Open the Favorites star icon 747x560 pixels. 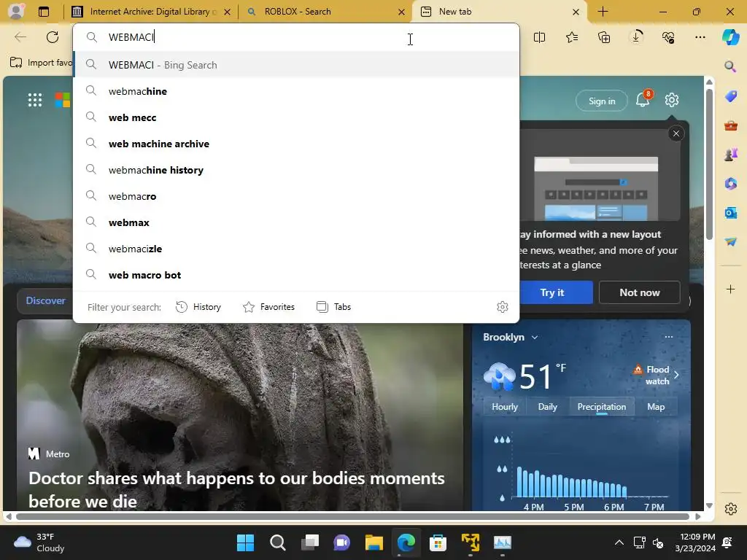tap(572, 37)
